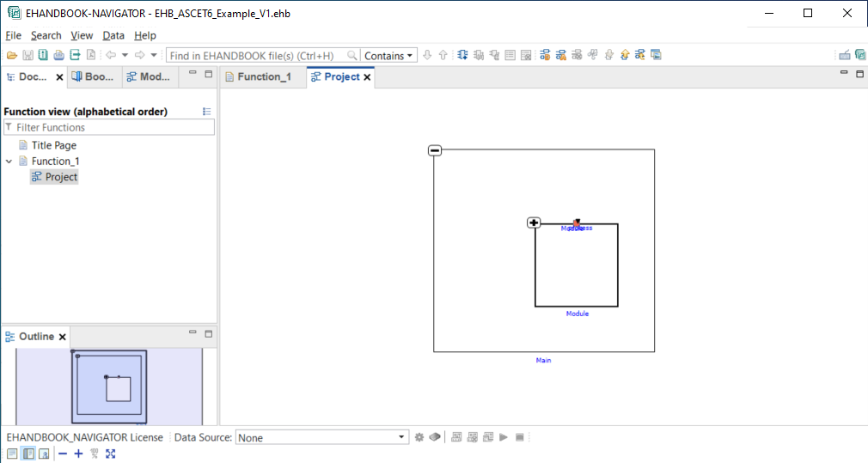The height and width of the screenshot is (463, 868).
Task: Click the print icon in the toolbar
Action: click(x=58, y=55)
